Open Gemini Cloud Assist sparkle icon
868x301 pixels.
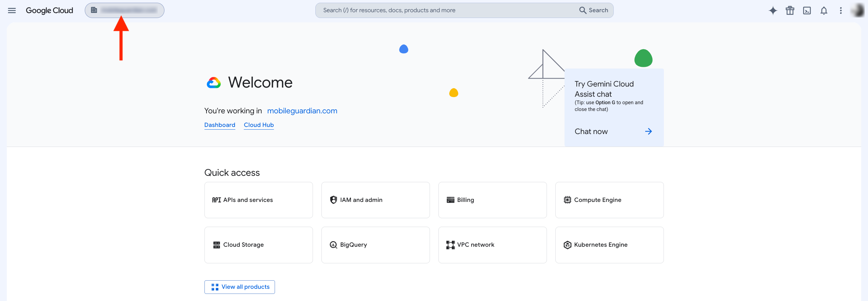coord(773,11)
